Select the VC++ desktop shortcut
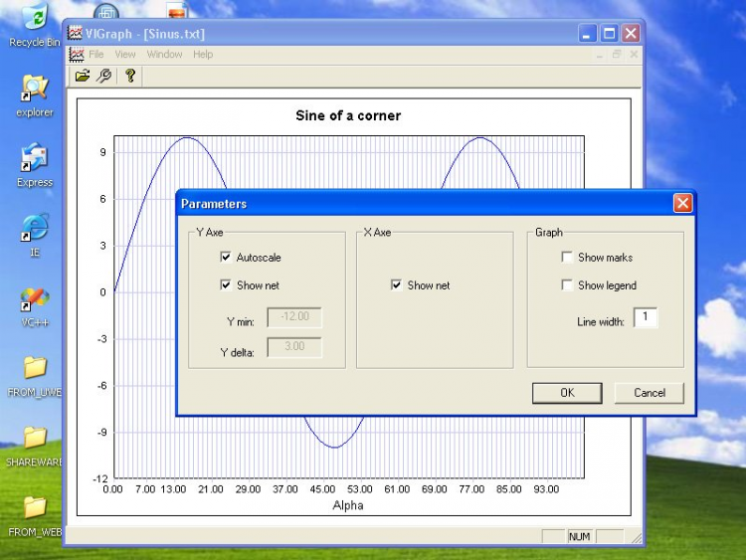The width and height of the screenshot is (746, 560). pyautogui.click(x=35, y=307)
